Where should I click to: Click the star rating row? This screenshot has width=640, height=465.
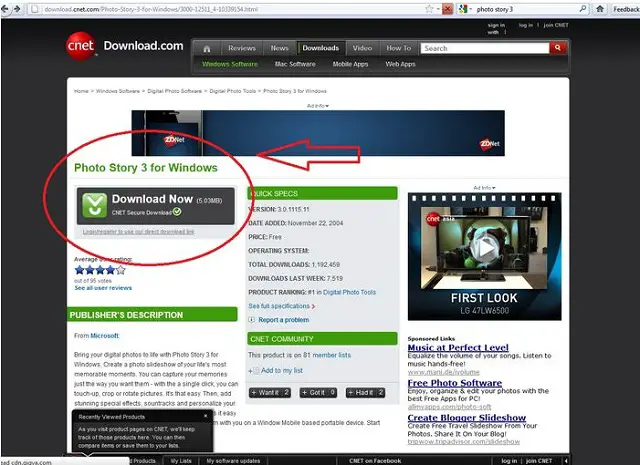[100, 270]
